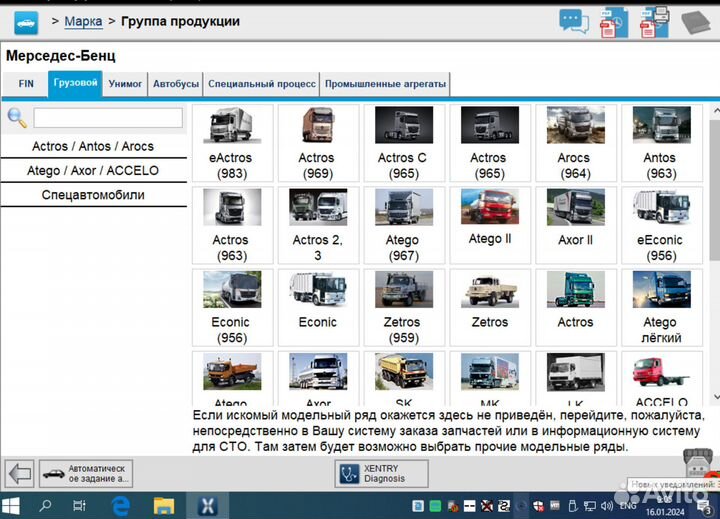Launch Microsoft Edge from taskbar

click(x=121, y=506)
